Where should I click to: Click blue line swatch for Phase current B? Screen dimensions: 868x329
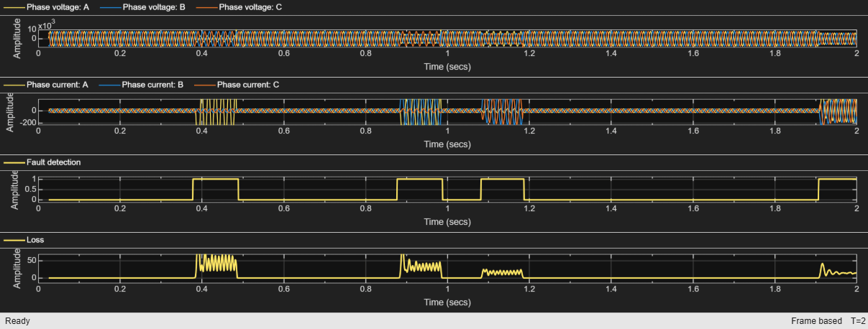[109, 85]
